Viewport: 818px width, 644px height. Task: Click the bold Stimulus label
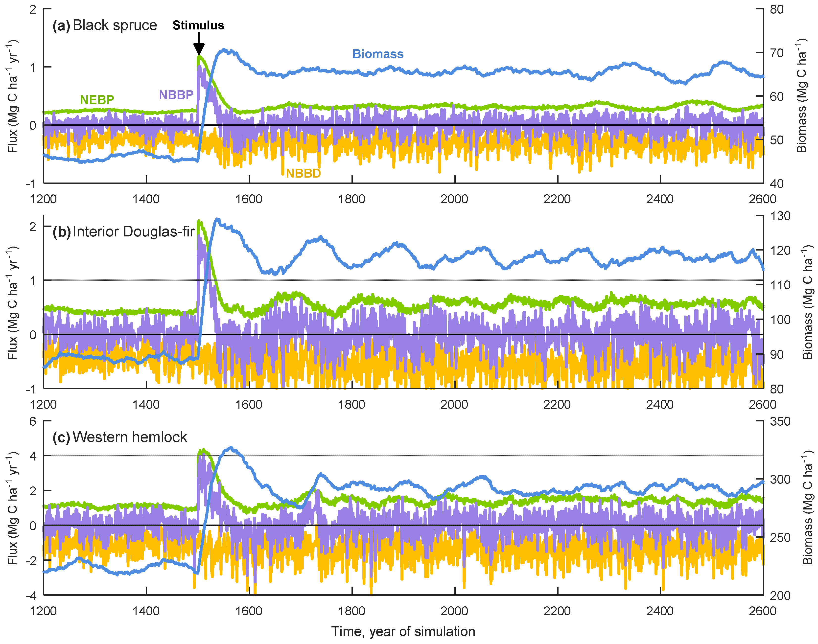pos(198,25)
